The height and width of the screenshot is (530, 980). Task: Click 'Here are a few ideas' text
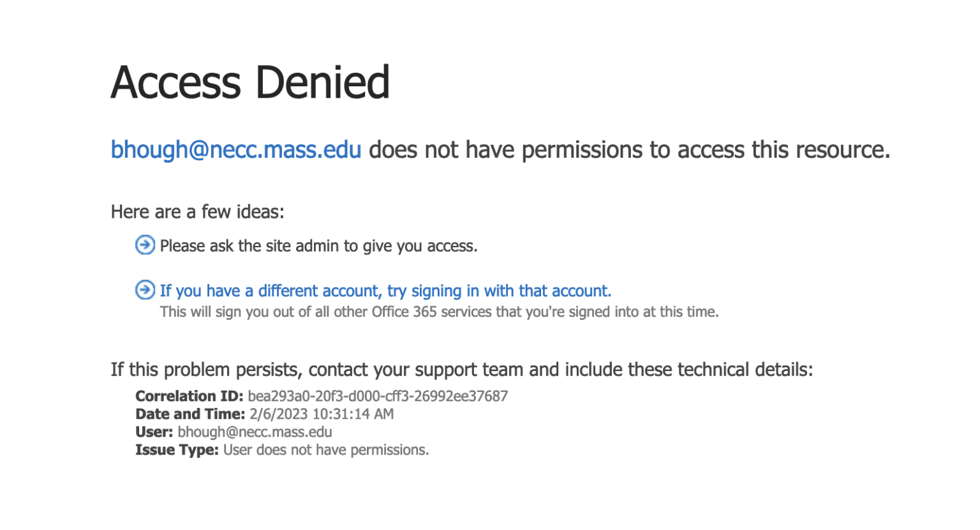[x=198, y=212]
